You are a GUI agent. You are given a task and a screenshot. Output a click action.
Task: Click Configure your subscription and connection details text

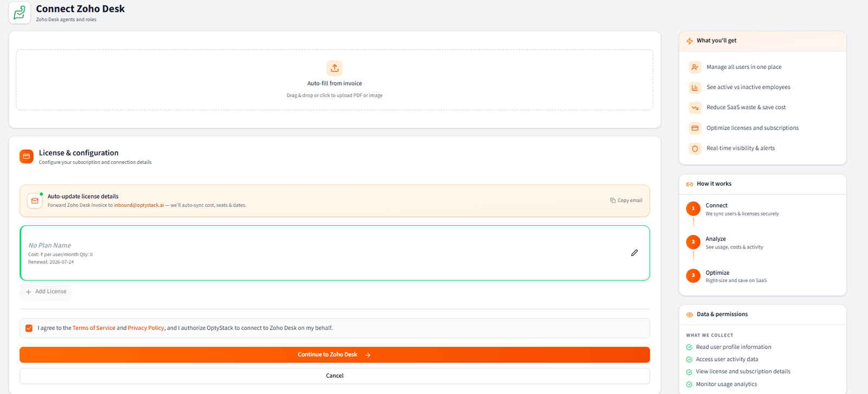pos(95,162)
